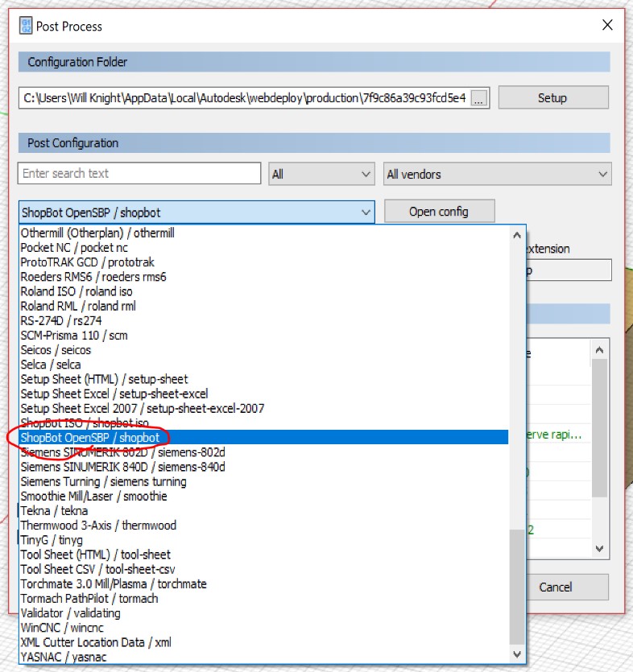Close the Post Process dialog
This screenshot has width=633, height=672.
pos(607,25)
